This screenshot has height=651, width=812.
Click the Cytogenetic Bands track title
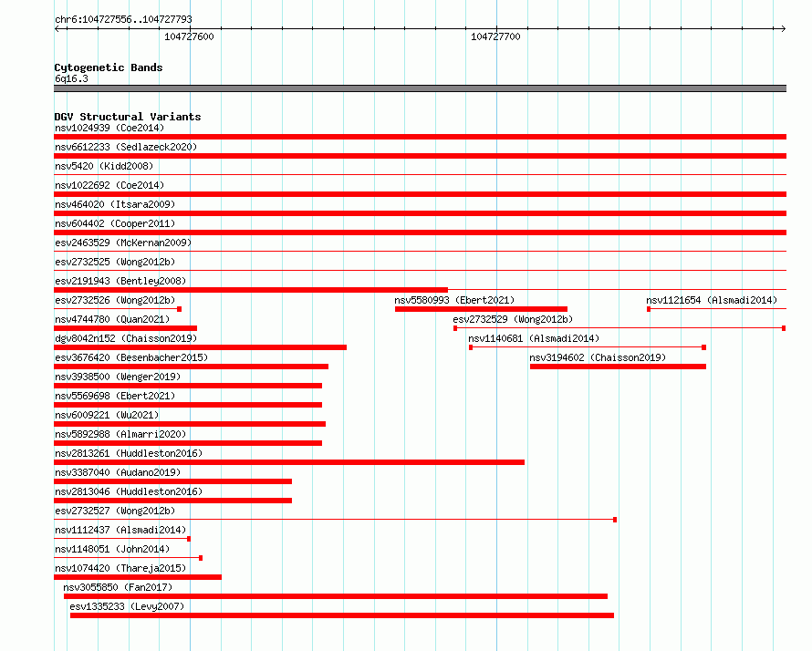point(109,67)
